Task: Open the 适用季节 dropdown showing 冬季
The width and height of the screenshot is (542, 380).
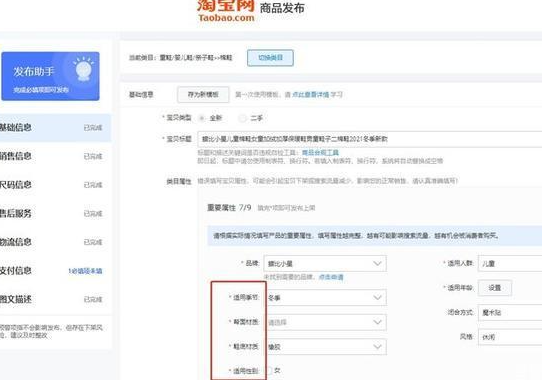Action: 325,297
